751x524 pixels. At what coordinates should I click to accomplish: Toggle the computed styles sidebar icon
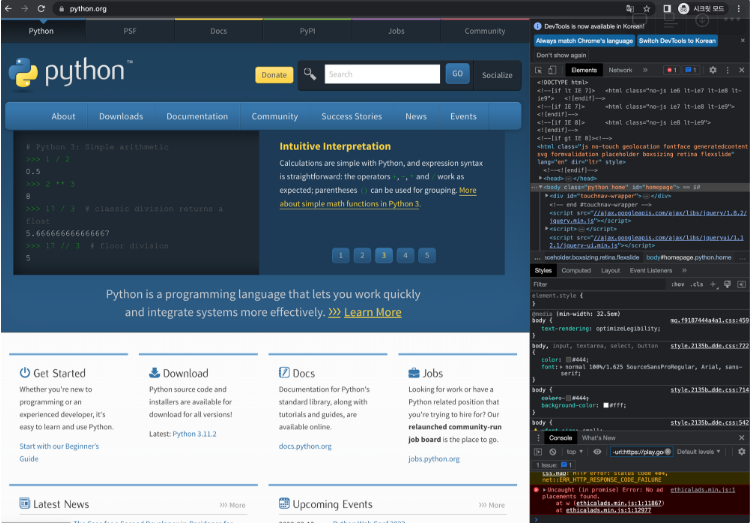741,284
